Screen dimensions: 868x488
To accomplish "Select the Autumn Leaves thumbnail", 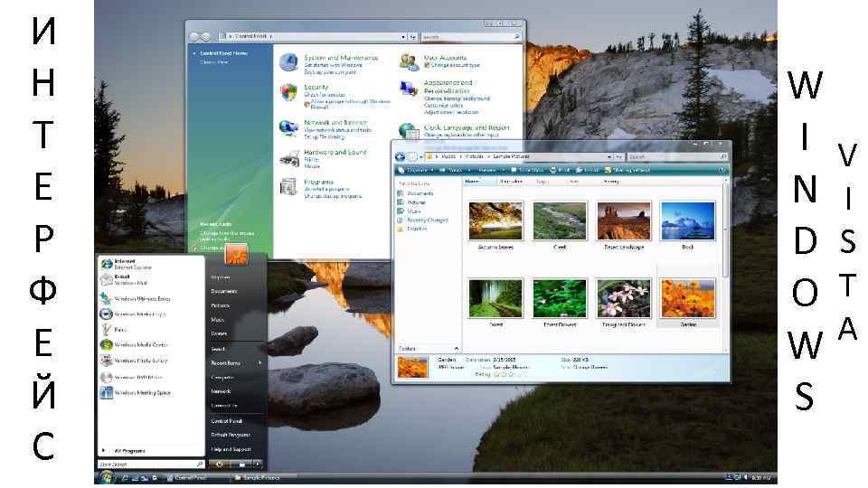I will click(495, 221).
